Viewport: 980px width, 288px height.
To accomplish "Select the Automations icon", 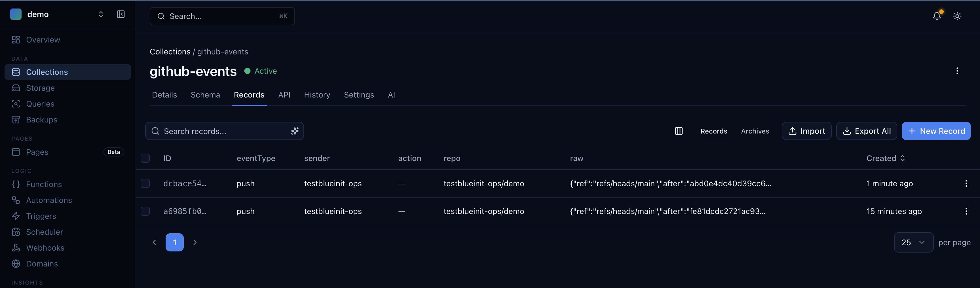I will pyautogui.click(x=16, y=200).
